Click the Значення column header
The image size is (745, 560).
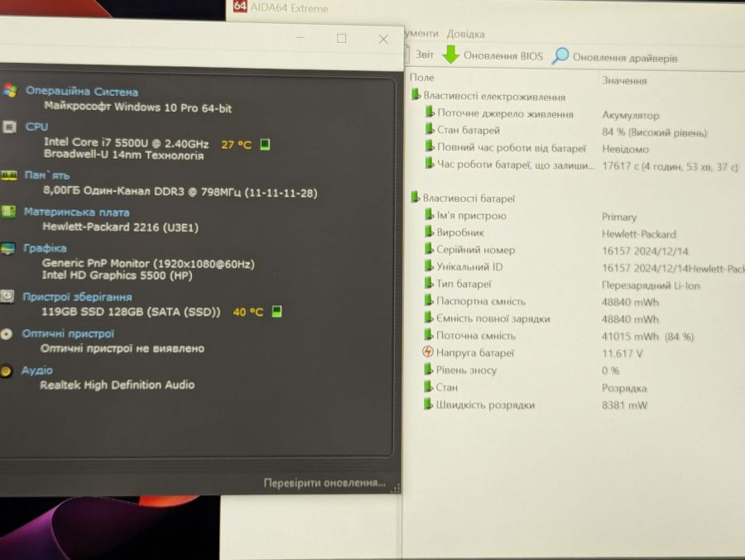point(624,81)
